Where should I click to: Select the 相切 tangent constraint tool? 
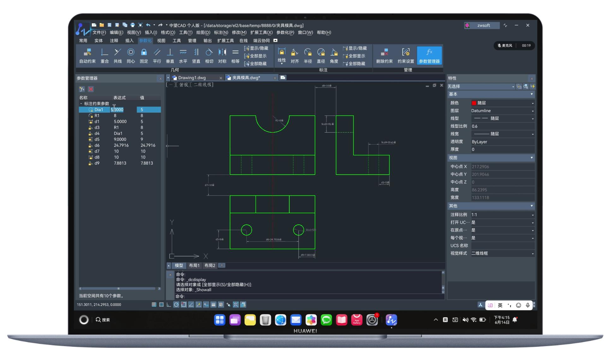tap(209, 56)
